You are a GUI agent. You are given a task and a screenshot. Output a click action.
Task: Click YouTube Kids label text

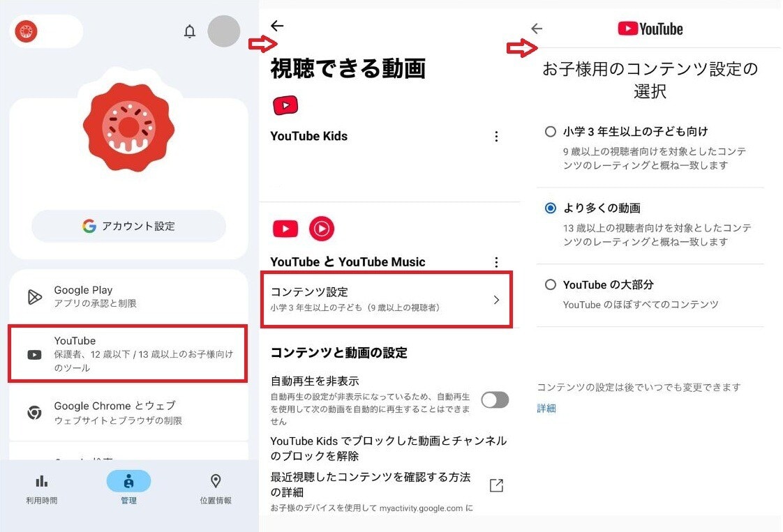pos(308,136)
